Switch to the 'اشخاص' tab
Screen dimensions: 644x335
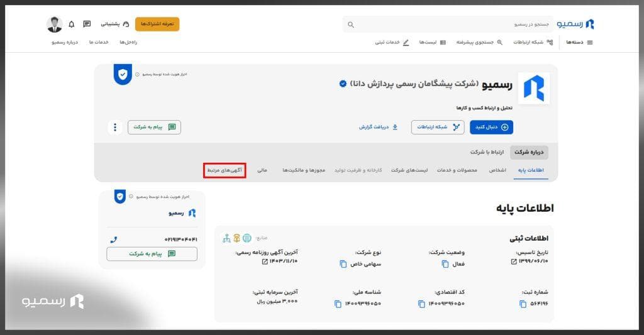click(497, 170)
